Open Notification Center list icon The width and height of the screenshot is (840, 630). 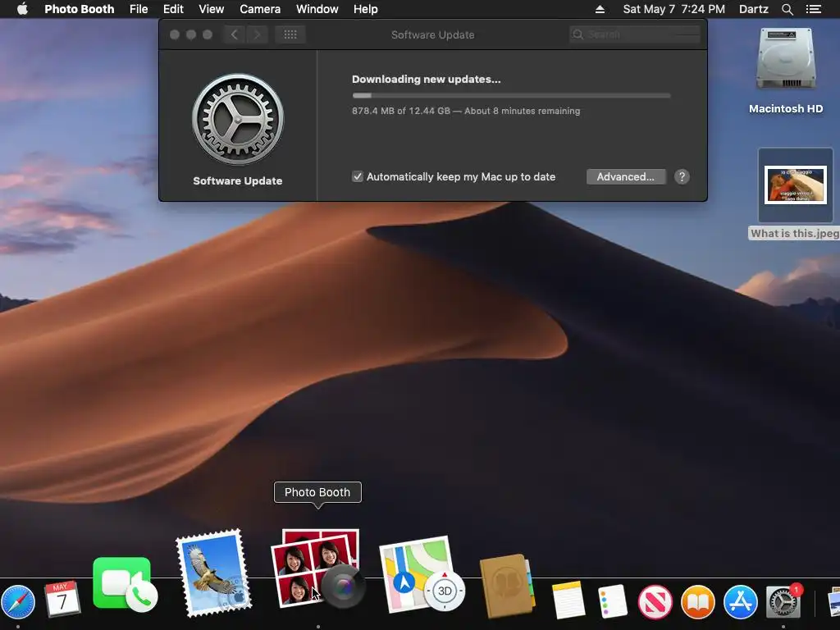(x=813, y=9)
